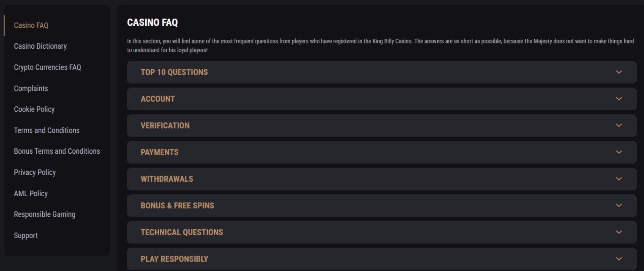Expand the Top 10 Questions chevron

point(619,72)
